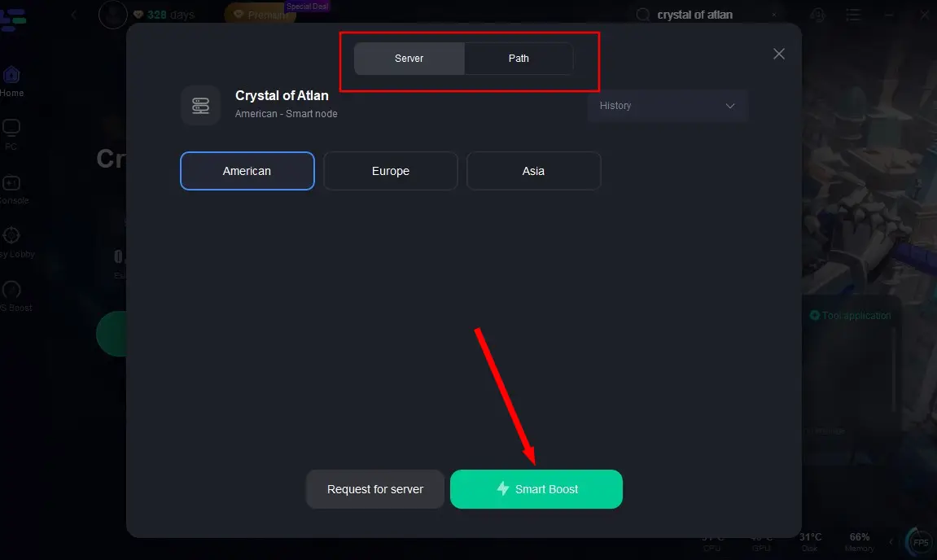
Task: Expand the History dropdown
Action: click(668, 106)
